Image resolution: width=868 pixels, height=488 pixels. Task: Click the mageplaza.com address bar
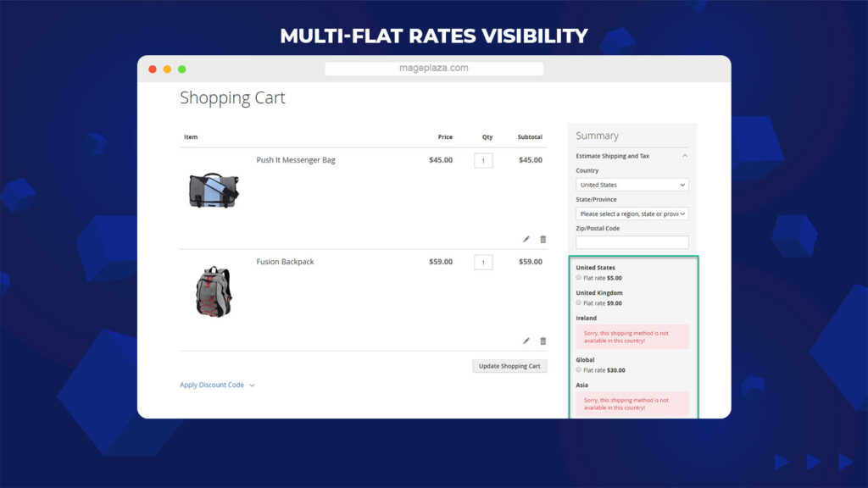[434, 68]
